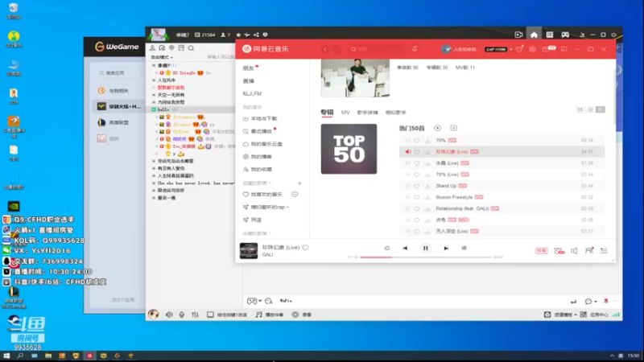Viewport: 644px width, 362px height.
Task: Collapse the hello channel in channel tree
Action: pos(154,109)
